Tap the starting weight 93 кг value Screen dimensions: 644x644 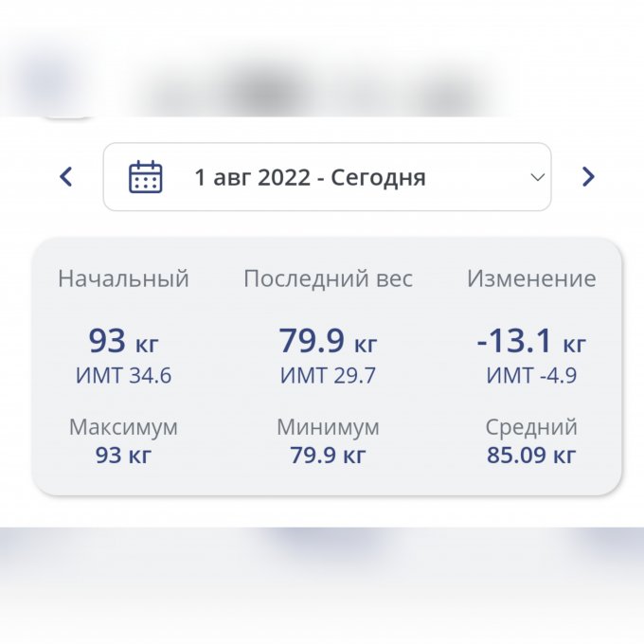tap(123, 341)
